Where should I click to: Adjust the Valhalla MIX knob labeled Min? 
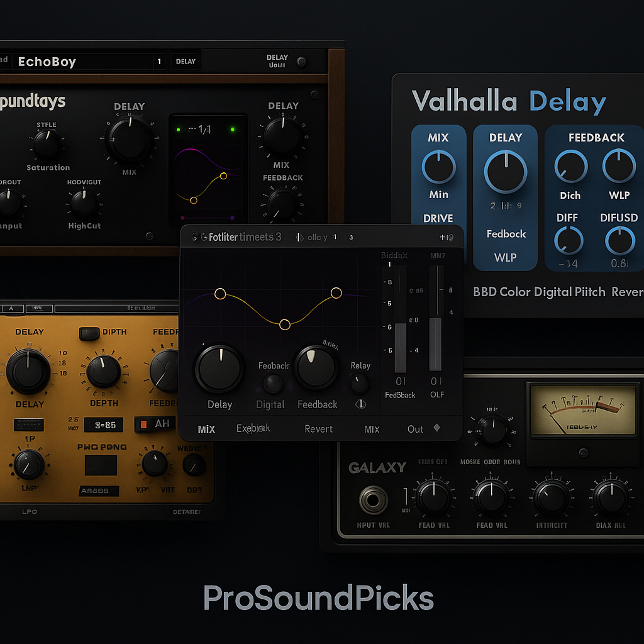(x=438, y=167)
